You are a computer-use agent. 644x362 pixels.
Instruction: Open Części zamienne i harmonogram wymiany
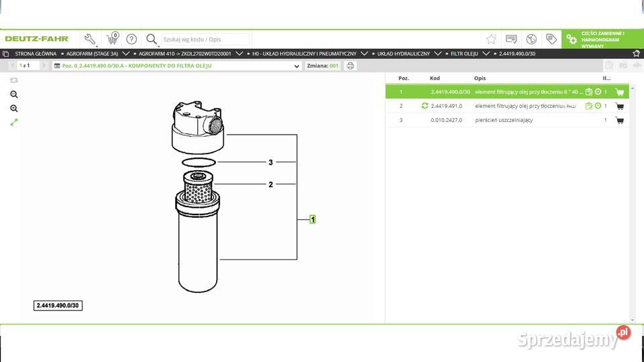(x=602, y=39)
